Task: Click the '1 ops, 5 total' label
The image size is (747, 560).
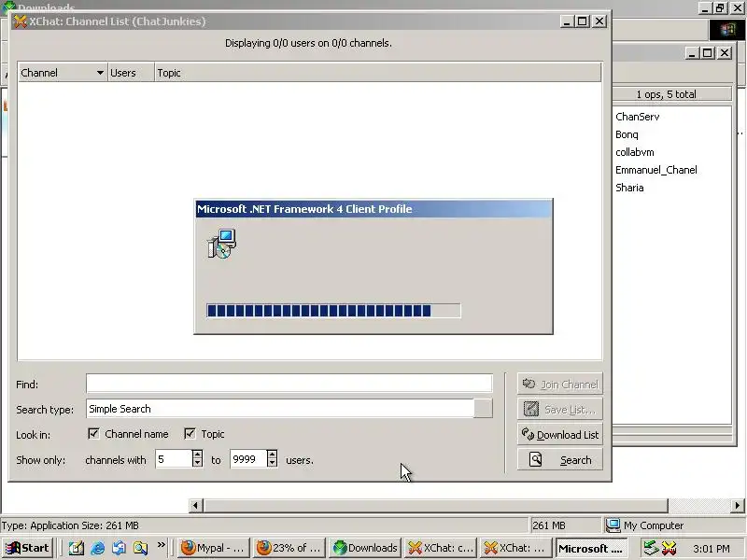Action: pyautogui.click(x=667, y=94)
